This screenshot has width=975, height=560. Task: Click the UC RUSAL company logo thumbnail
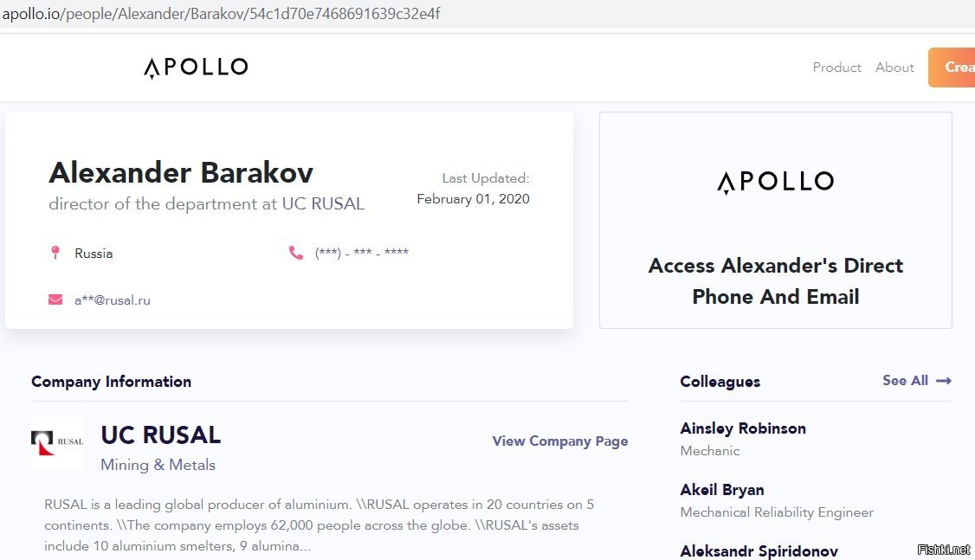coord(57,442)
